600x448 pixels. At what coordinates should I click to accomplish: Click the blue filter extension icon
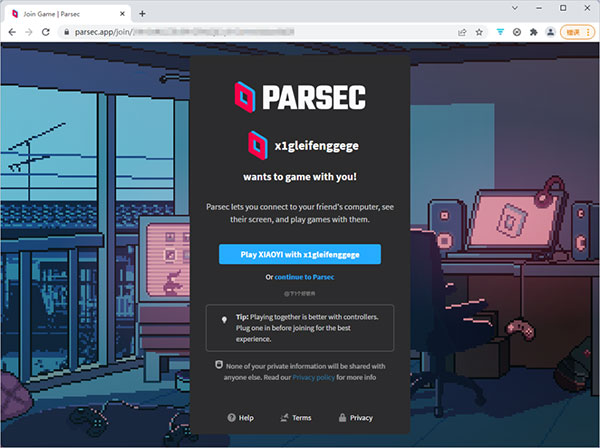click(500, 33)
